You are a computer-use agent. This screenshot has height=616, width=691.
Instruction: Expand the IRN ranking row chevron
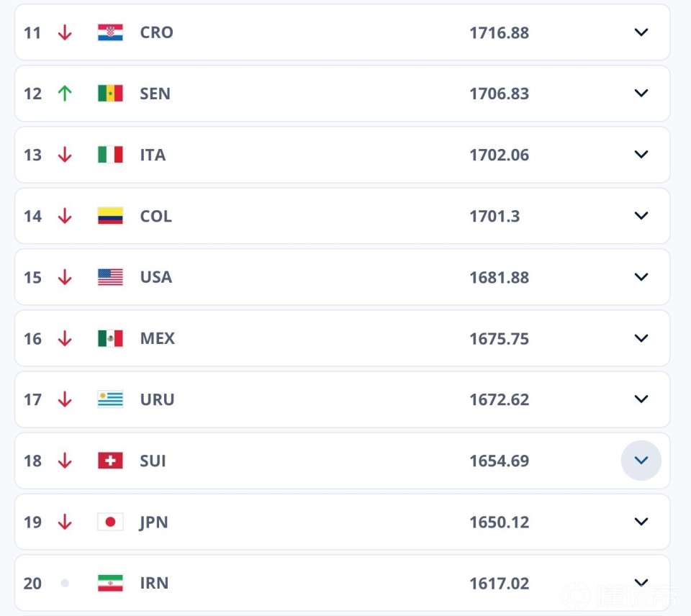tap(641, 583)
